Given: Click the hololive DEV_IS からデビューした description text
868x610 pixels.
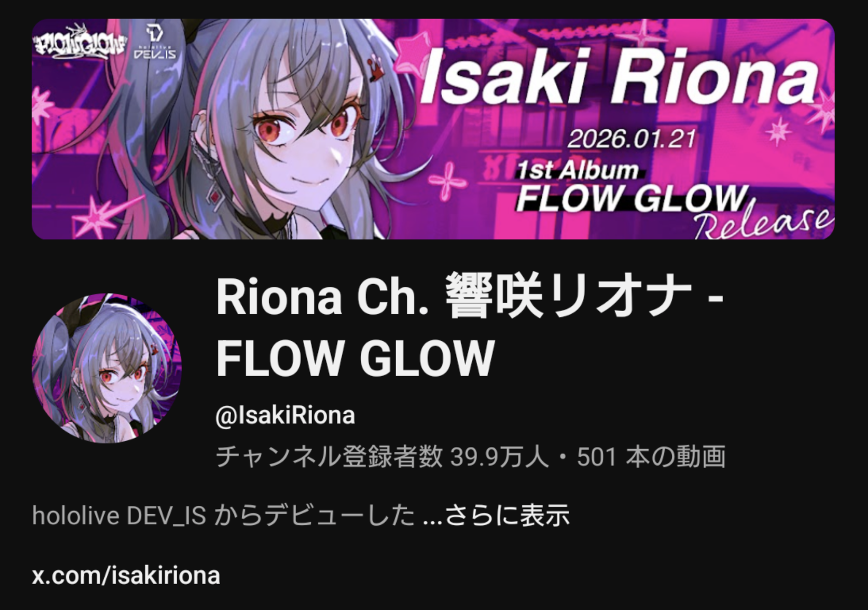Looking at the screenshot, I should 223,515.
